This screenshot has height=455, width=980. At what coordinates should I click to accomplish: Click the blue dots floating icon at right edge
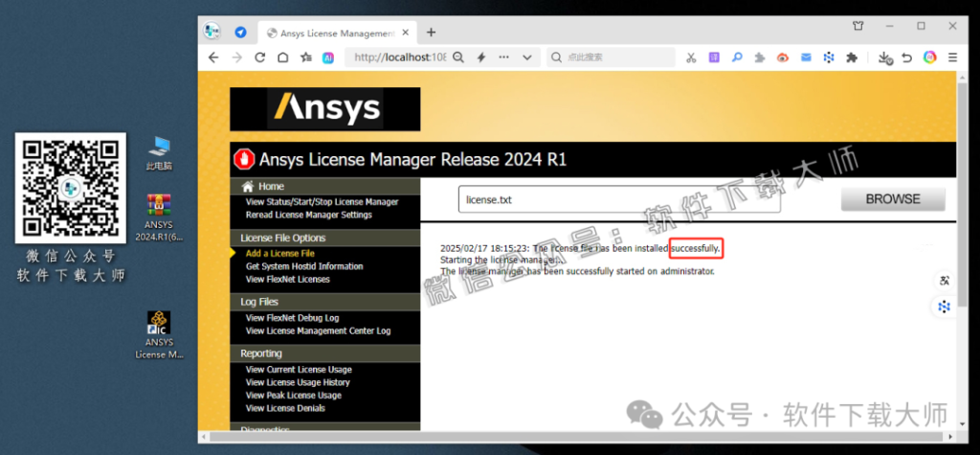click(945, 307)
